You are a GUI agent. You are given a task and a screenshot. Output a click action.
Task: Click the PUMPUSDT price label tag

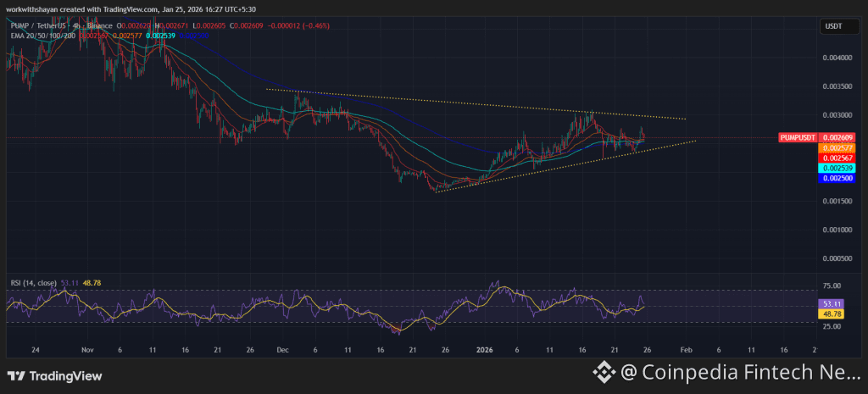coord(804,137)
